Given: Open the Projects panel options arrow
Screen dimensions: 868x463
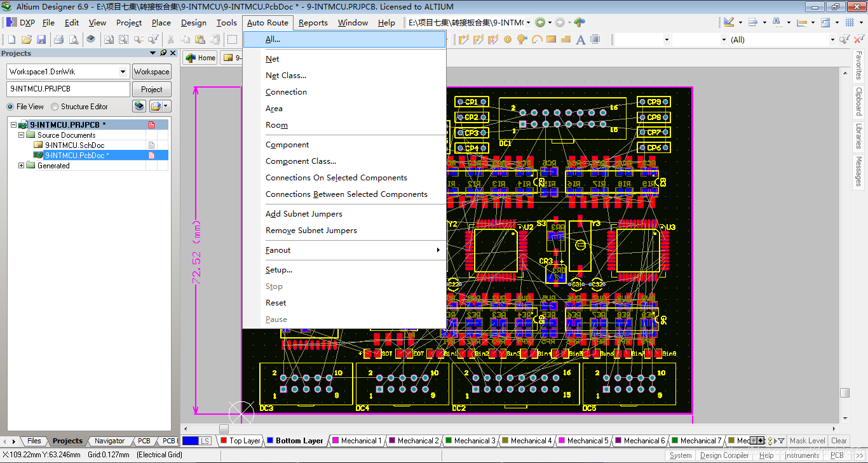Looking at the screenshot, I should tap(153, 53).
